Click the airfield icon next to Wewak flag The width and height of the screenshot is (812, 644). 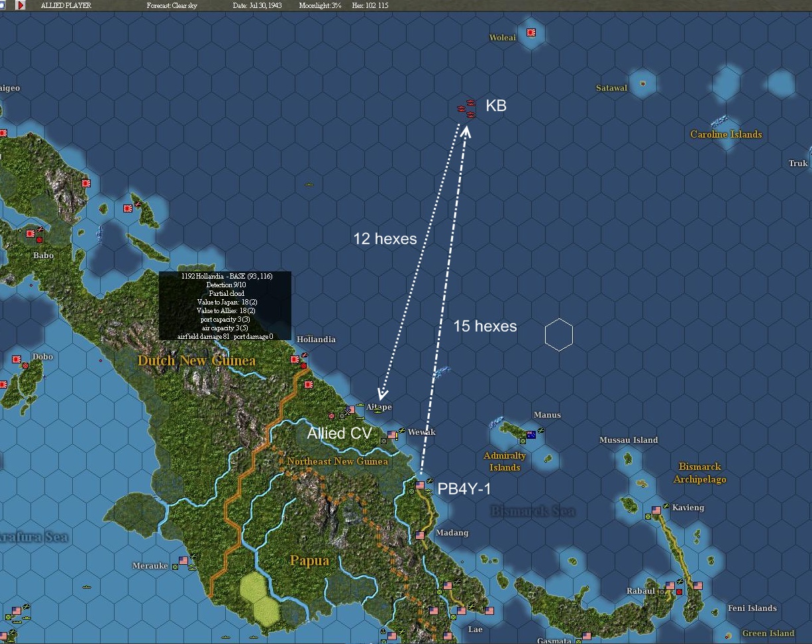(x=401, y=430)
